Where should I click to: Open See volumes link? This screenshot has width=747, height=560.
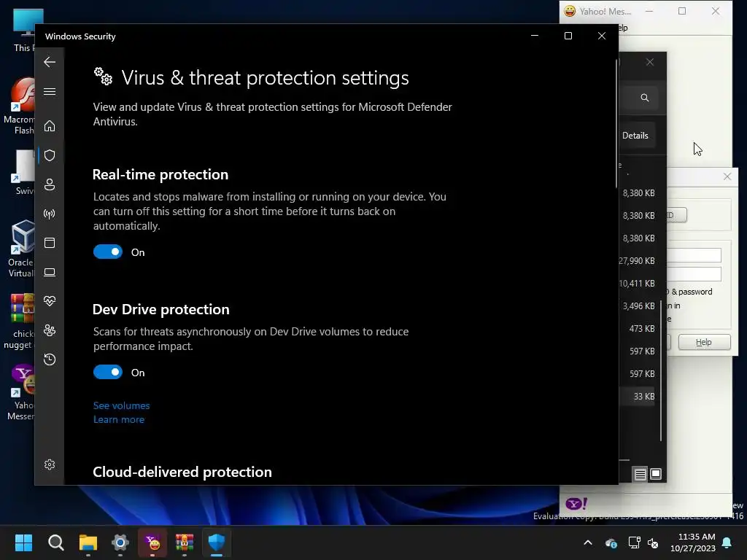[122, 405]
